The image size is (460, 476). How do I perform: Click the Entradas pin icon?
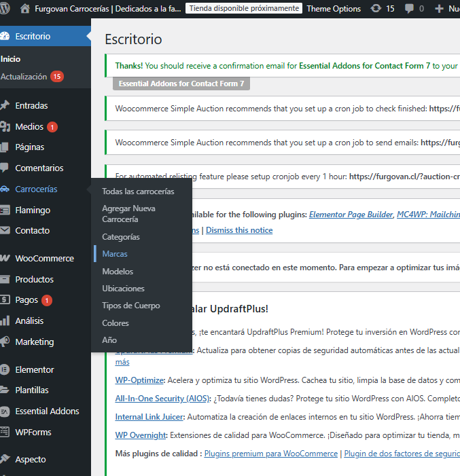[x=5, y=105]
